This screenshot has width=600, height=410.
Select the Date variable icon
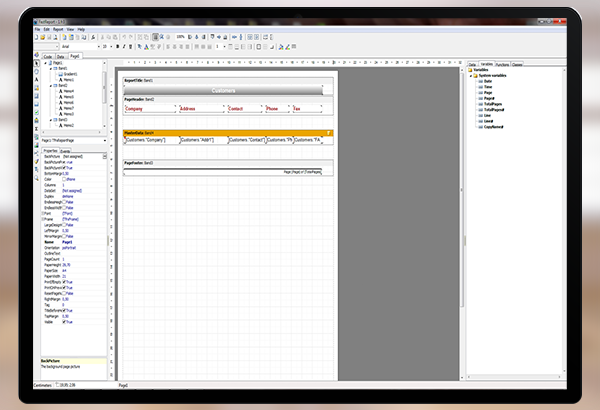(481, 81)
